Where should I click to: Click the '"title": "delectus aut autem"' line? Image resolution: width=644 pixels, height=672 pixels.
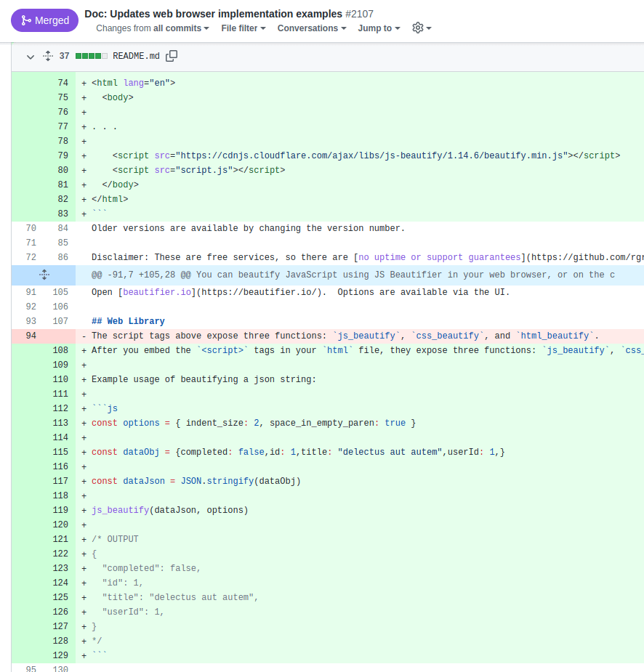point(180,597)
